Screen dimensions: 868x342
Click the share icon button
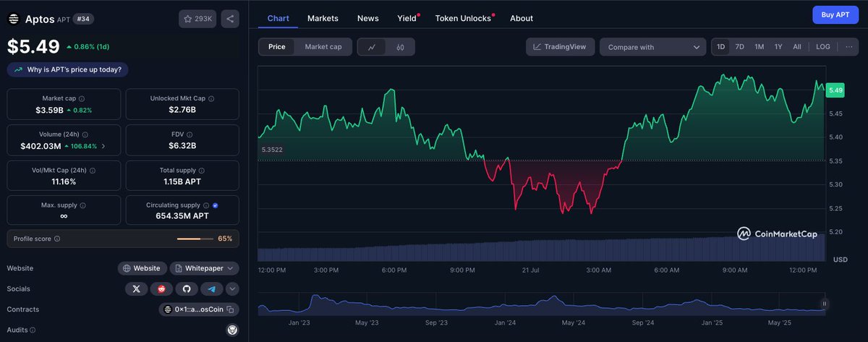point(230,19)
